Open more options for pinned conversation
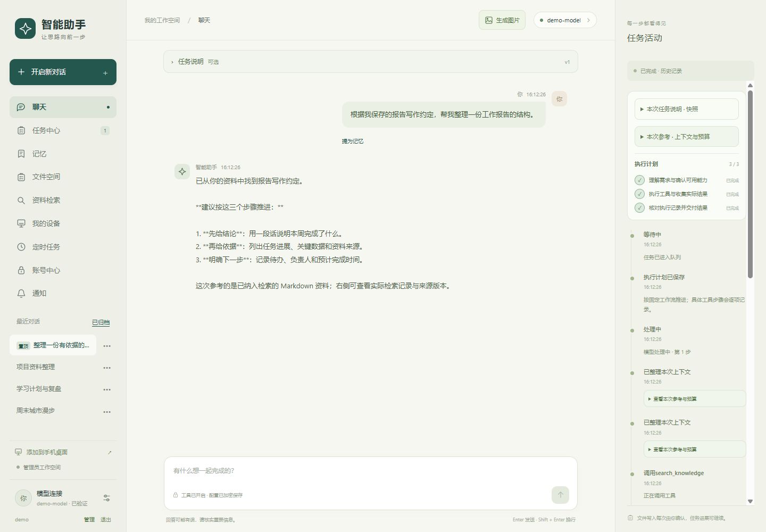 [x=107, y=346]
